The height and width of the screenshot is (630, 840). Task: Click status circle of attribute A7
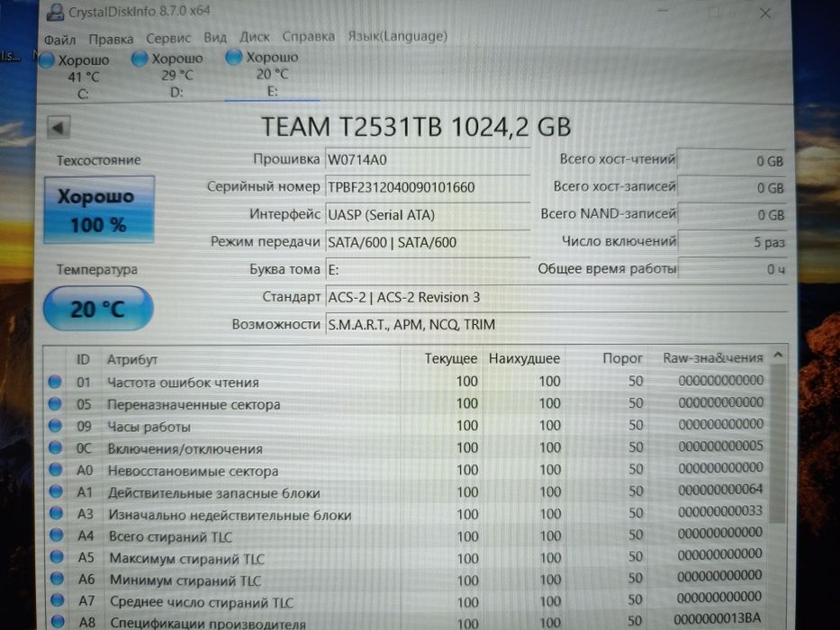(x=58, y=600)
